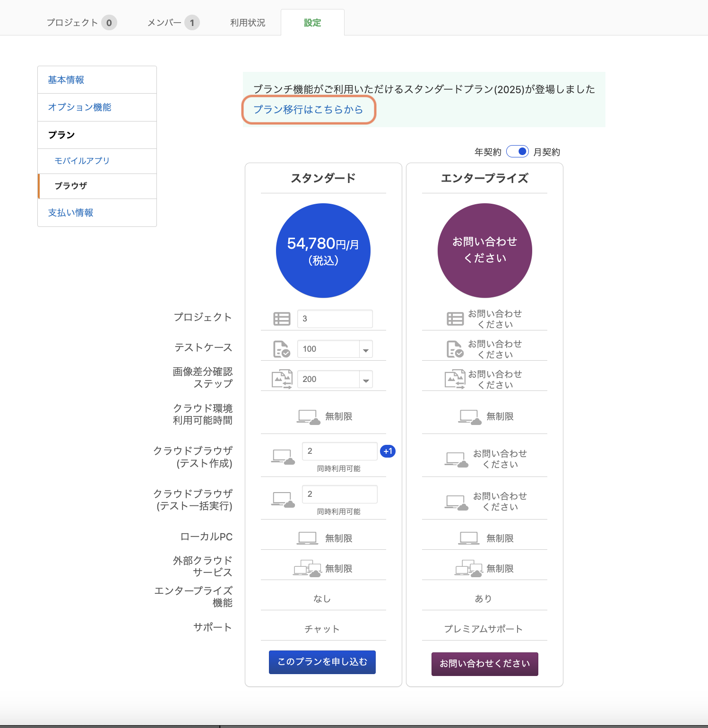Click the blue +1 badge
708x728 pixels.
[388, 451]
